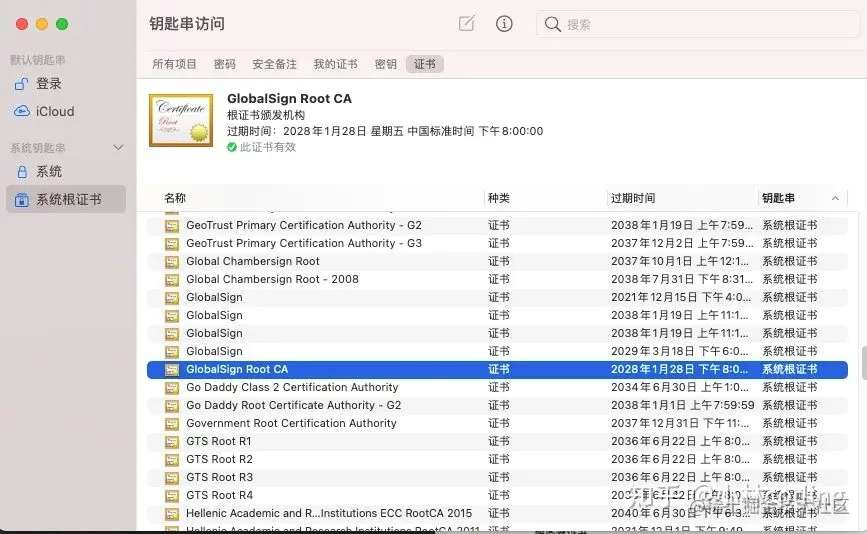Image resolution: width=867 pixels, height=534 pixels.
Task: Switch to the Passwords tab
Action: pos(224,64)
